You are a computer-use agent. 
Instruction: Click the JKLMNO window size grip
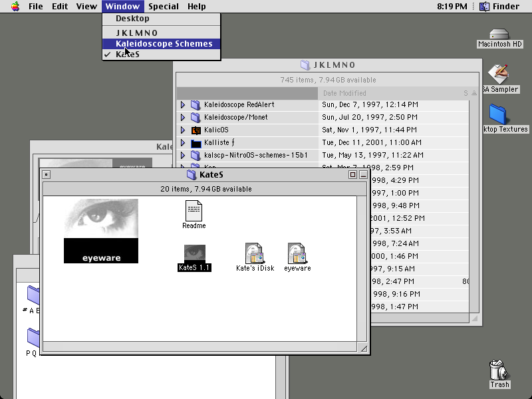click(474, 319)
